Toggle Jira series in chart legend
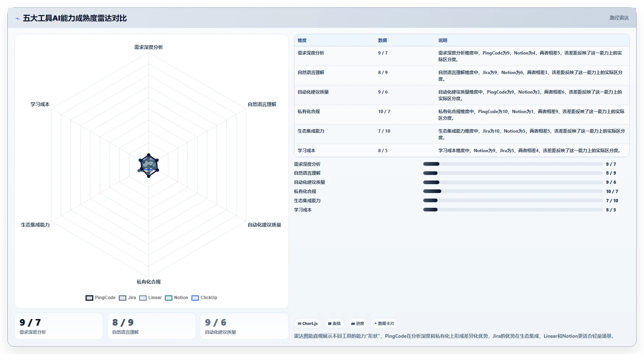 coord(127,298)
